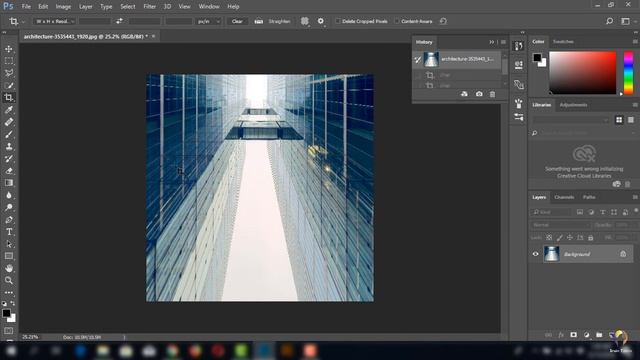Swap width and height crop values
The image size is (640, 360).
point(119,21)
